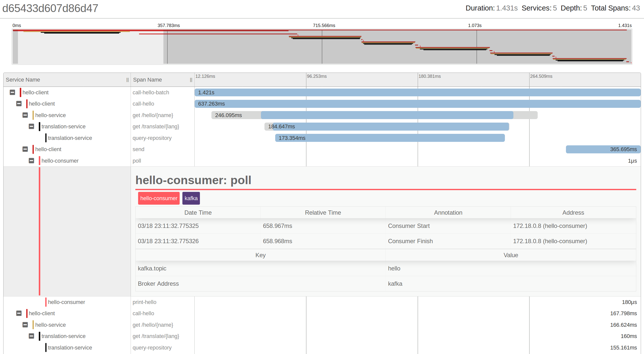This screenshot has height=354, width=644.
Task: Collapse first hello-service get /hello/{name} node
Action: [25, 115]
